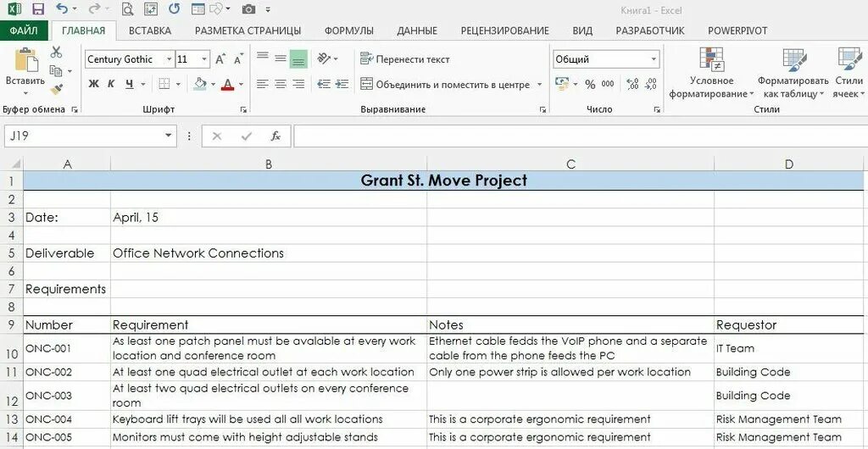The image size is (868, 449).
Task: Open the ФАЙЛ tab
Action: pos(24,30)
